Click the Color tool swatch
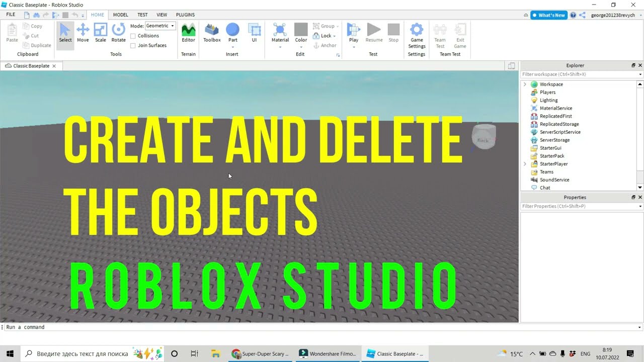 [x=301, y=30]
